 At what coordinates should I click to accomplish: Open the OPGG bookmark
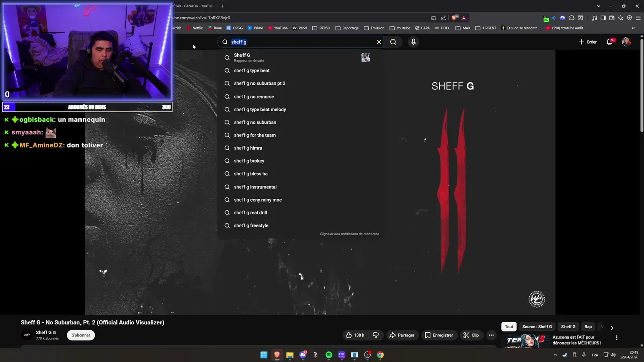pos(234,28)
